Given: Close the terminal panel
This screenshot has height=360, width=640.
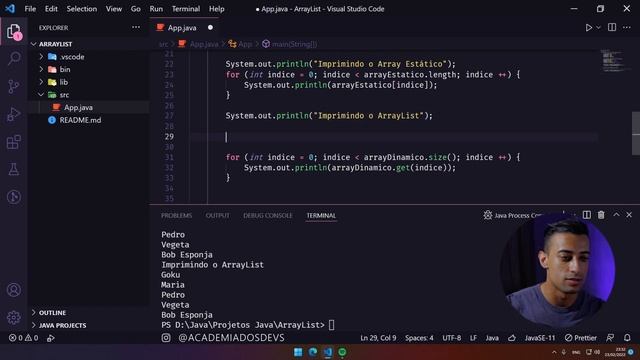Looking at the screenshot, I should point(629,215).
